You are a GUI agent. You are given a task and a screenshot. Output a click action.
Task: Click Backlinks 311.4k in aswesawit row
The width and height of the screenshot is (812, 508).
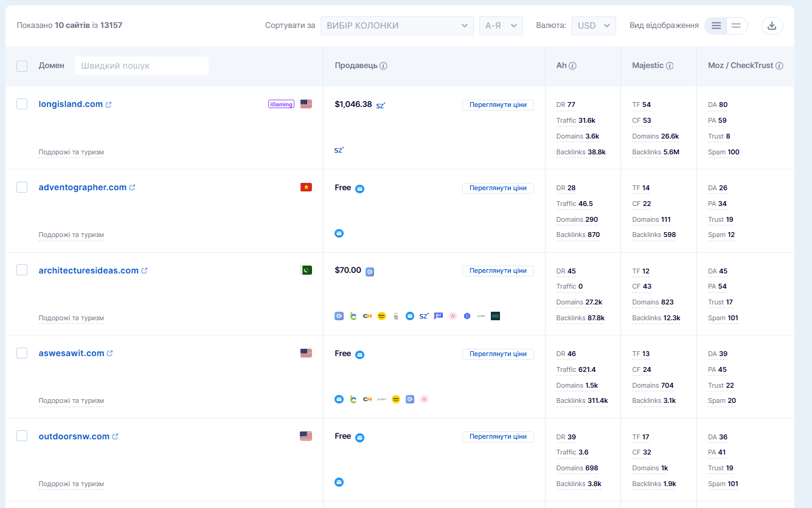[582, 400]
